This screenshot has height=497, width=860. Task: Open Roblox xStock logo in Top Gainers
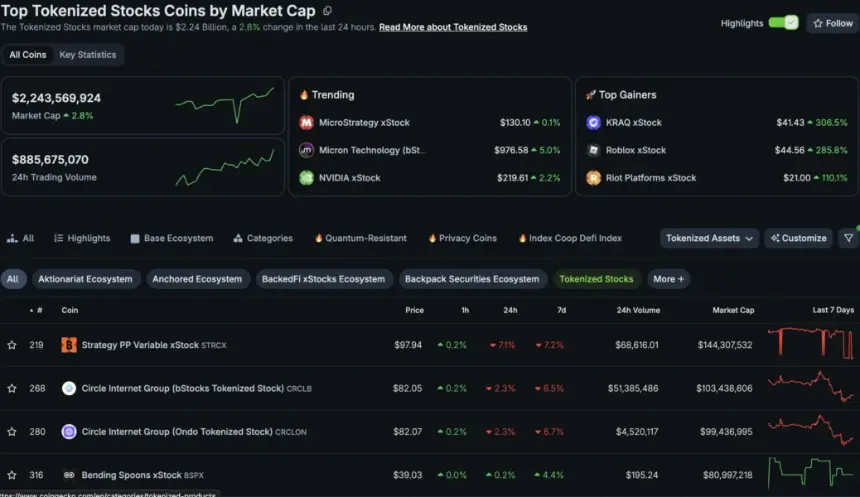(x=593, y=150)
